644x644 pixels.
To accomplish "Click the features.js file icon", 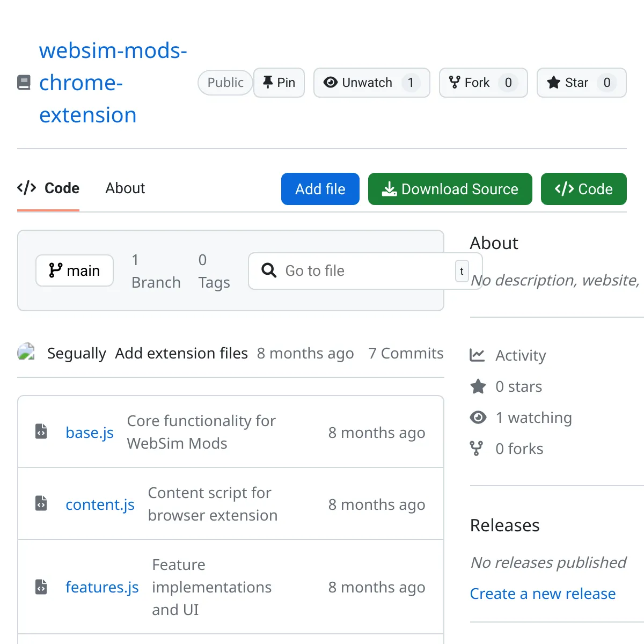I will tap(41, 587).
